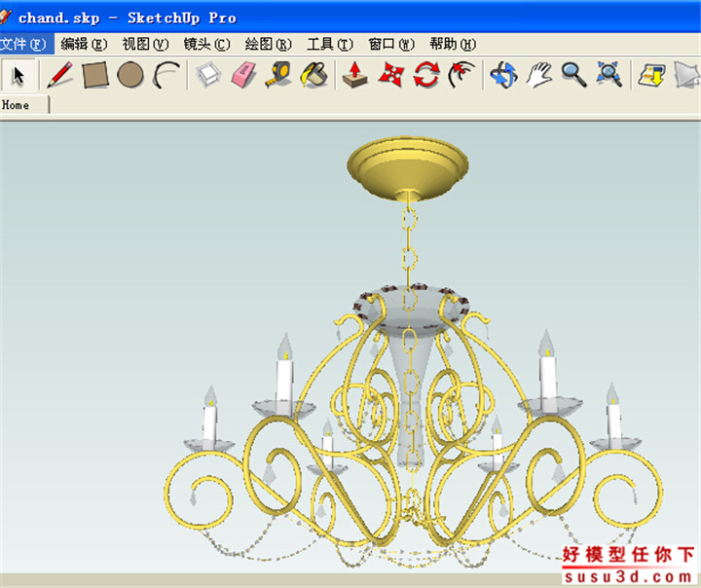The image size is (701, 588).
Task: Select the Move tool with red arrows
Action: pos(390,75)
